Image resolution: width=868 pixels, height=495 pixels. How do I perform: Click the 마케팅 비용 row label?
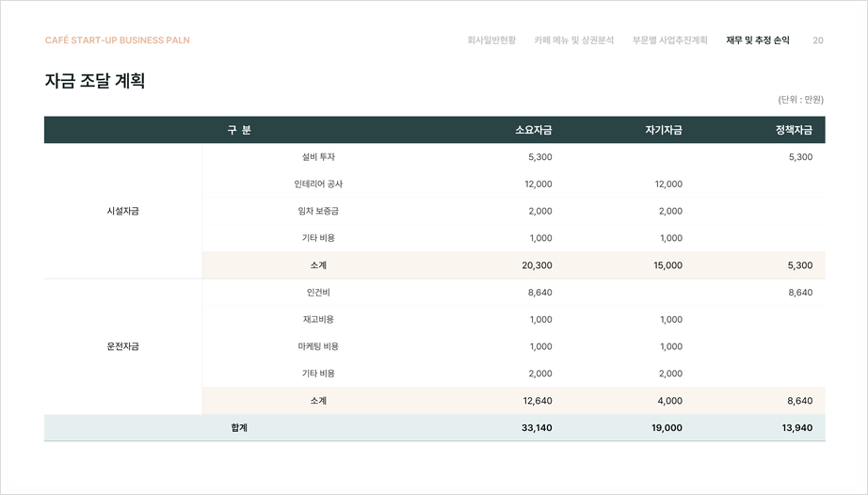[318, 346]
